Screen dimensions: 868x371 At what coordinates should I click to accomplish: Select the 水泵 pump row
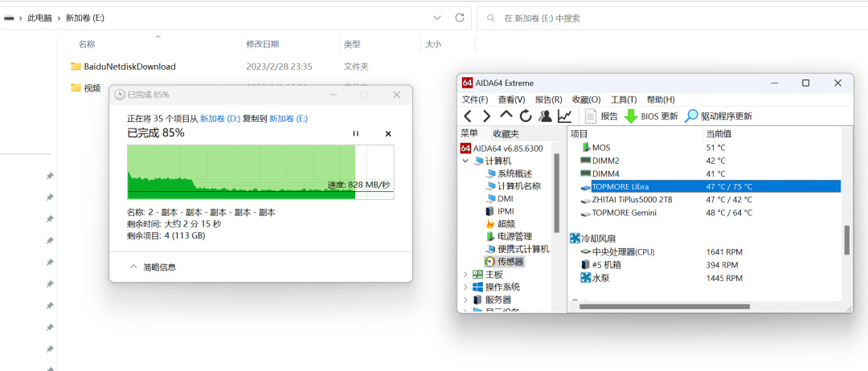point(704,278)
